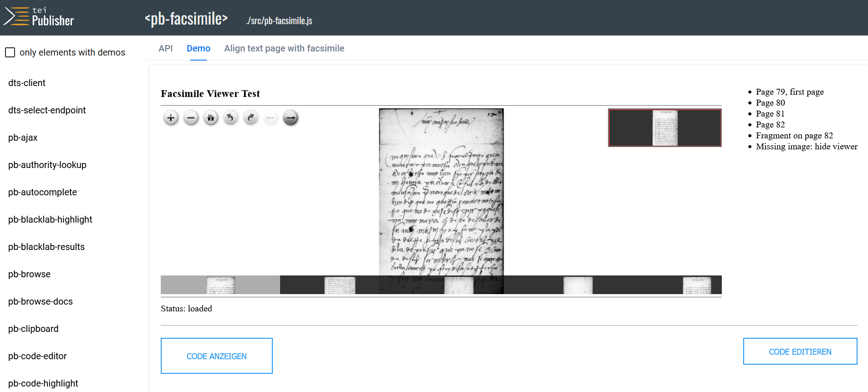The image size is (868, 392).
Task: Click the navigator overview minimap
Action: tap(665, 127)
